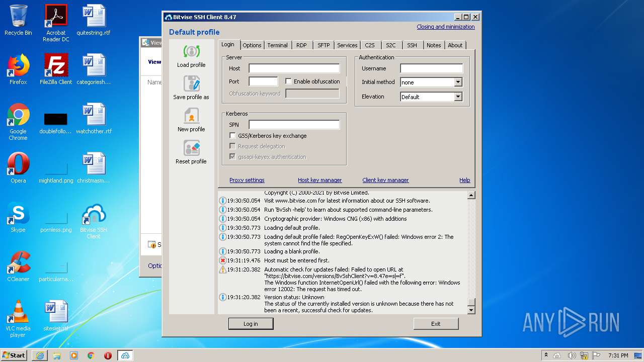Open Host key manager link
This screenshot has height=362, width=644.
(x=319, y=180)
